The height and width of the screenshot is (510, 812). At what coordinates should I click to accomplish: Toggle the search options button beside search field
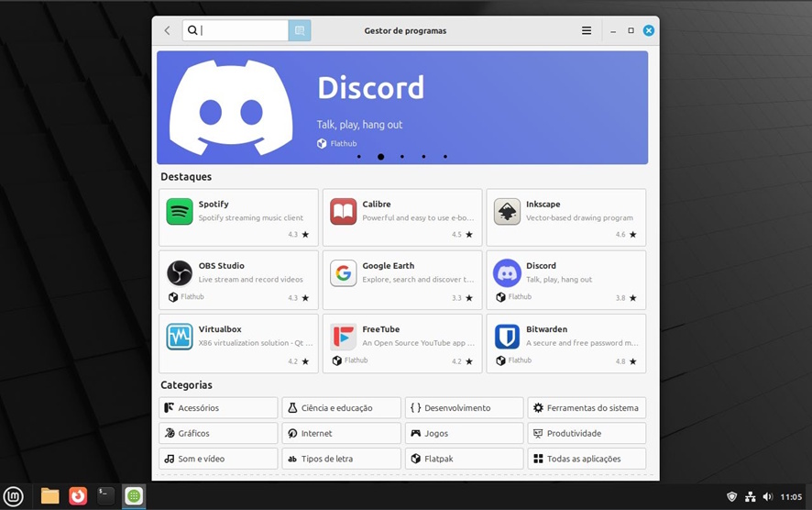(300, 30)
